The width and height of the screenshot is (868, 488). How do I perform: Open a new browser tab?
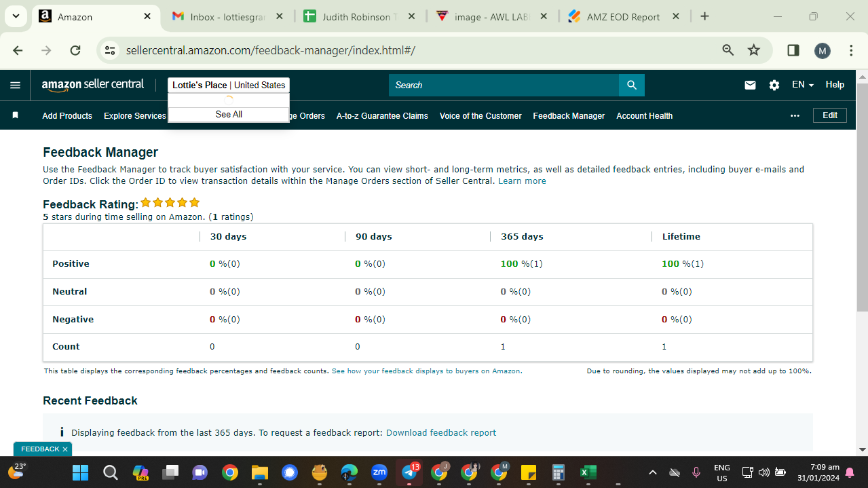pyautogui.click(x=704, y=16)
